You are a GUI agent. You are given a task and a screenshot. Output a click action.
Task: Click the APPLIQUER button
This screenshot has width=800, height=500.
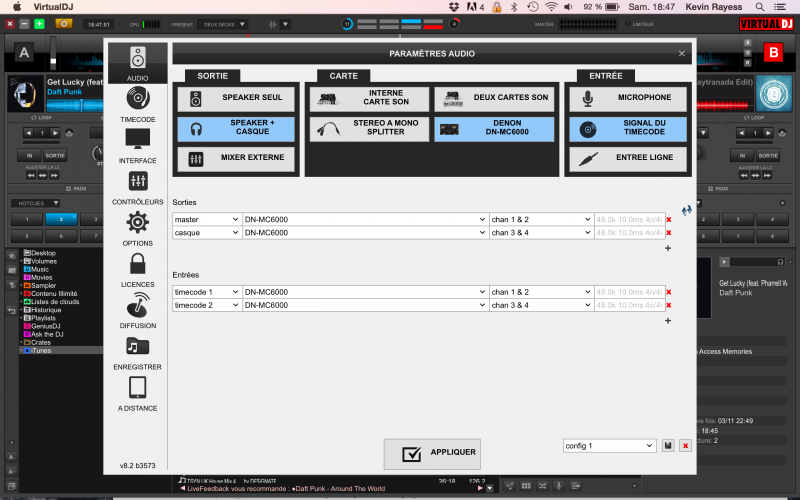tap(432, 454)
